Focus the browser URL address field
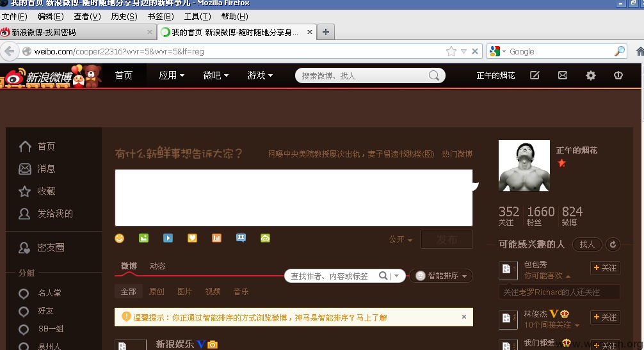 click(238, 51)
